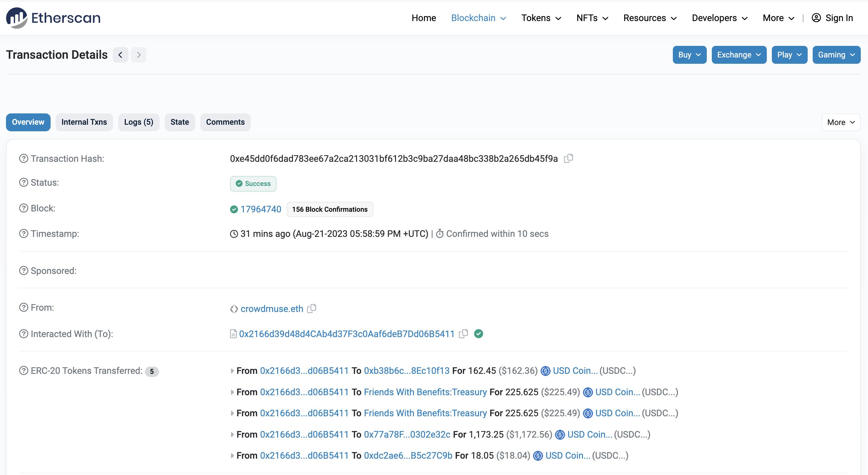The image size is (868, 475).
Task: Copy the interacted contract address
Action: coord(464,334)
